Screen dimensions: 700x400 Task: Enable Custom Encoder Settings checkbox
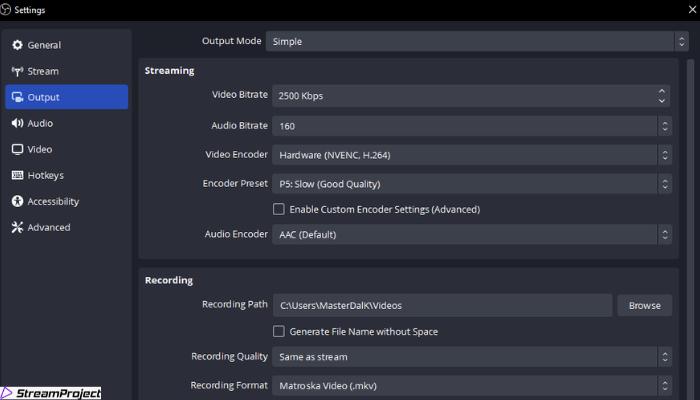click(x=279, y=209)
